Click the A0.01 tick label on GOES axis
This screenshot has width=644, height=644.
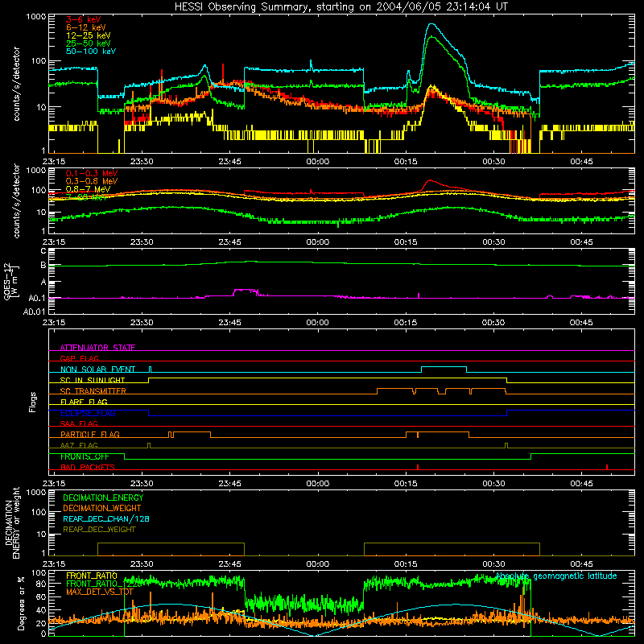click(35, 312)
